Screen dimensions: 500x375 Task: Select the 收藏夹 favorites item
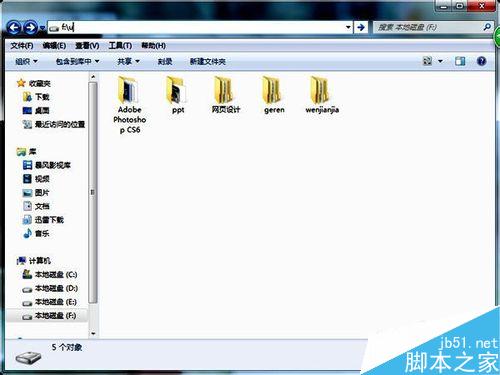coord(34,83)
